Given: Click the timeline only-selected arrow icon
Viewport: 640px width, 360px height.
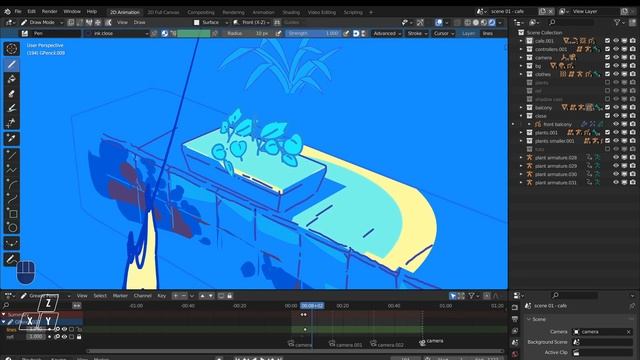Looking at the screenshot, I should pos(453,296).
